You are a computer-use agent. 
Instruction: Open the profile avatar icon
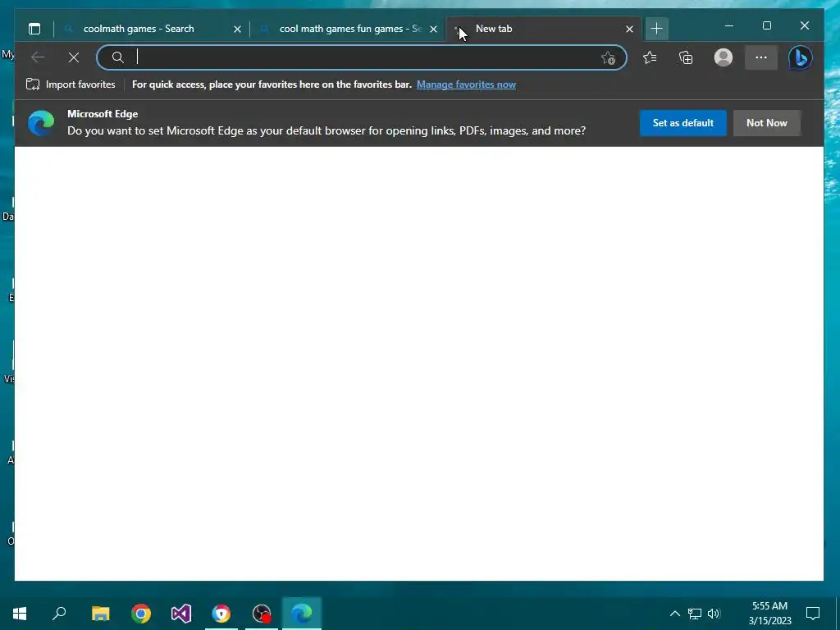(x=724, y=57)
